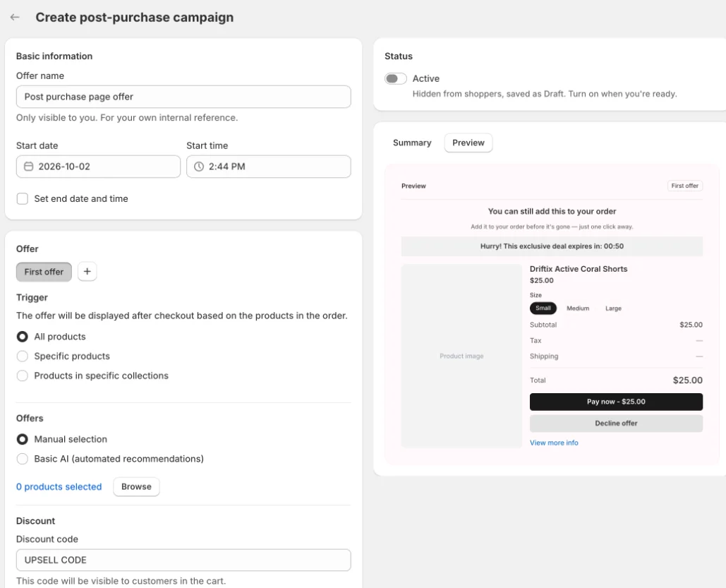Check Set end date and time
Screen dimensions: 726x588
pos(23,199)
